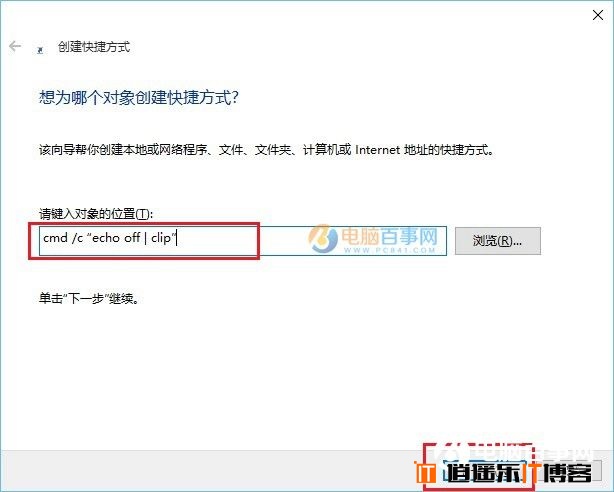Click the 电脑百事网 round logo watermark
Viewport: 614px width, 492px height.
click(x=323, y=238)
